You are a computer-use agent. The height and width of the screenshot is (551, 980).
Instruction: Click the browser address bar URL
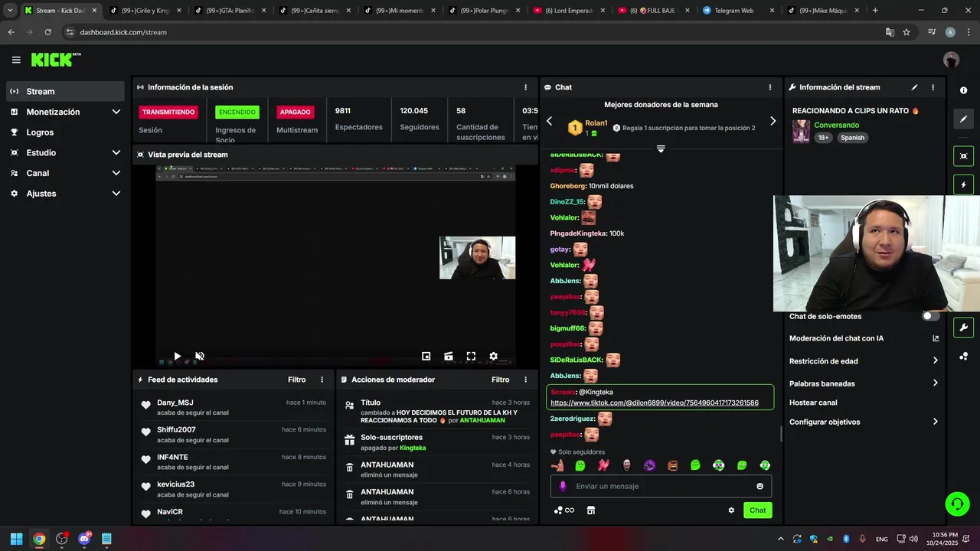click(123, 32)
